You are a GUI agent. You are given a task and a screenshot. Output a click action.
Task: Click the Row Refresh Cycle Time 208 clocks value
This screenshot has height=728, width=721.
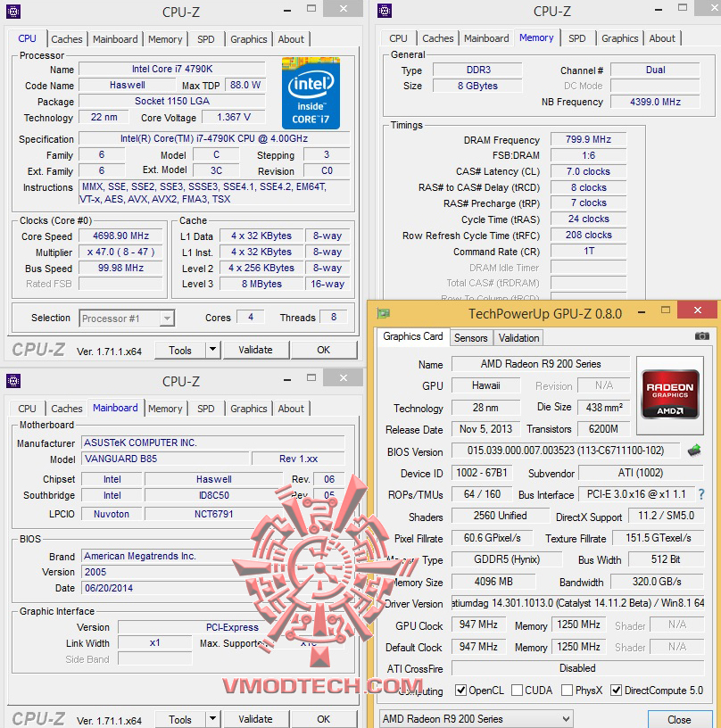(x=588, y=235)
